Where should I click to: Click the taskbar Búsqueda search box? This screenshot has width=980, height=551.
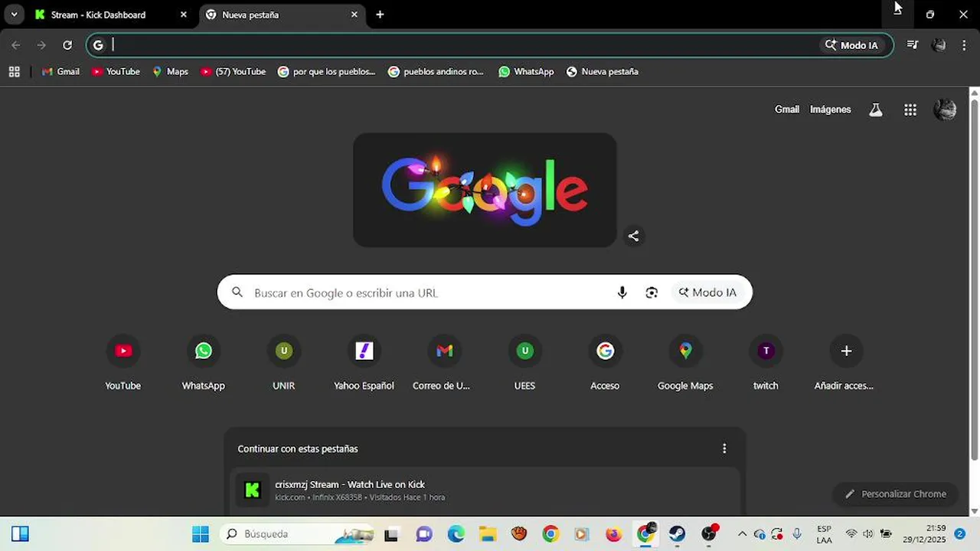299,534
